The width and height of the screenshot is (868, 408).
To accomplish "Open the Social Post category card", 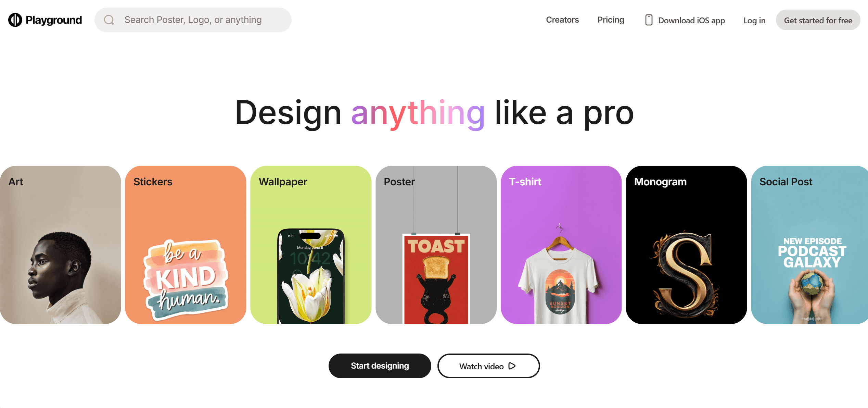I will (809, 245).
